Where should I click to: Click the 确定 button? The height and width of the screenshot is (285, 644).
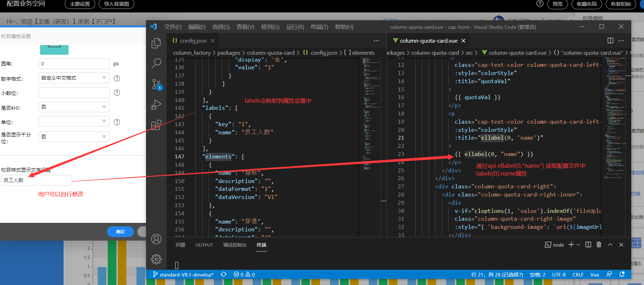(120, 232)
